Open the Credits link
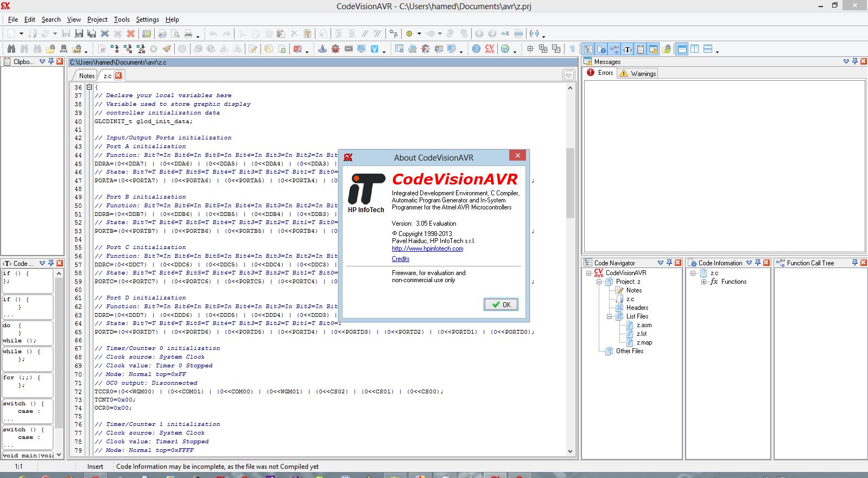Image resolution: width=868 pixels, height=478 pixels. tap(401, 259)
